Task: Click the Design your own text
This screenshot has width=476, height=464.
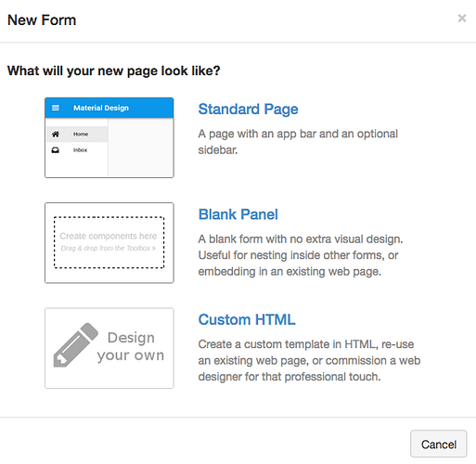Action: click(131, 346)
